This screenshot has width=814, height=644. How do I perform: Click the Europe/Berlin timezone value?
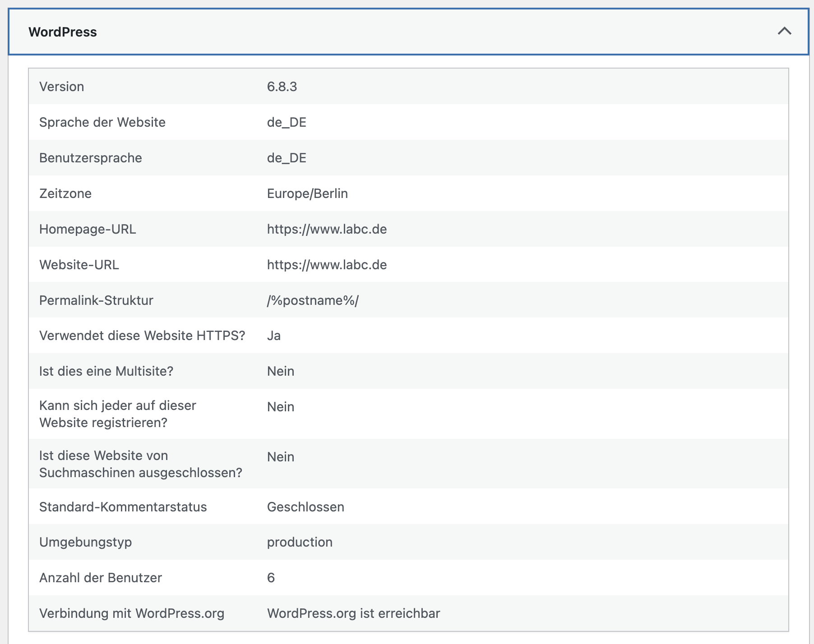click(x=307, y=193)
